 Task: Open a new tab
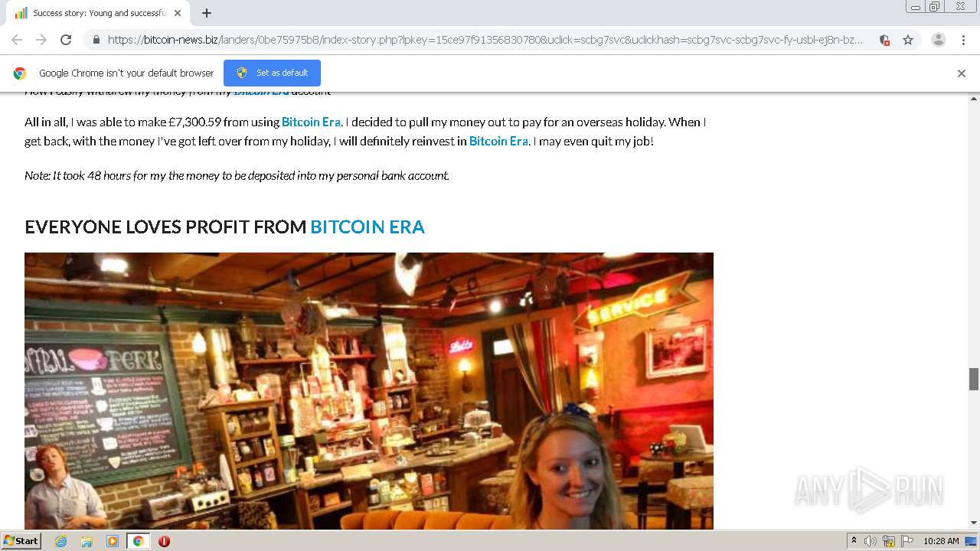[x=207, y=13]
